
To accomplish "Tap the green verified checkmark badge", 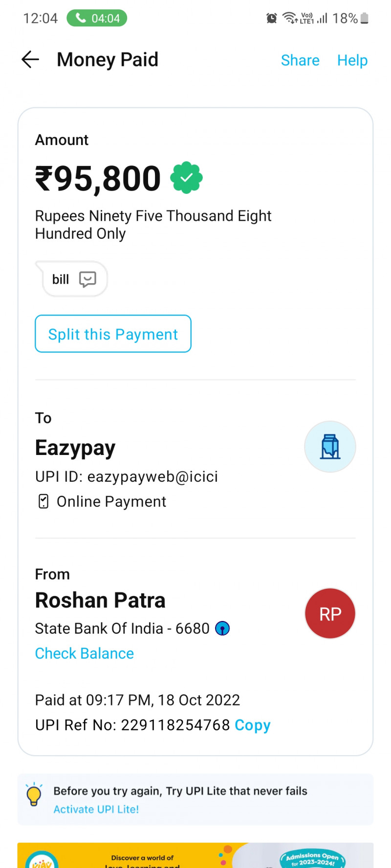I will coord(186,178).
